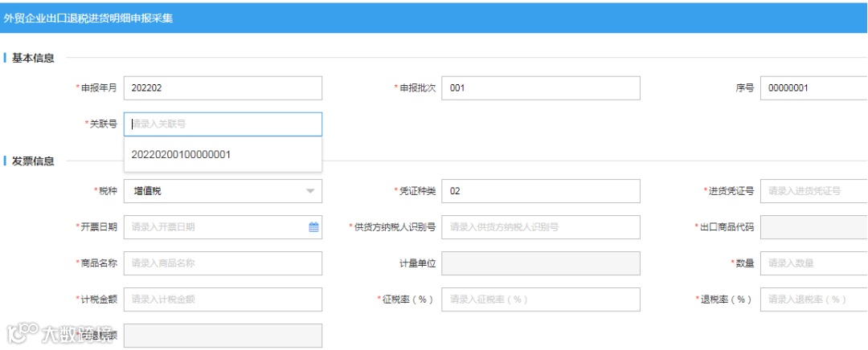
Task: Click the 数量 input field
Action: click(x=814, y=263)
